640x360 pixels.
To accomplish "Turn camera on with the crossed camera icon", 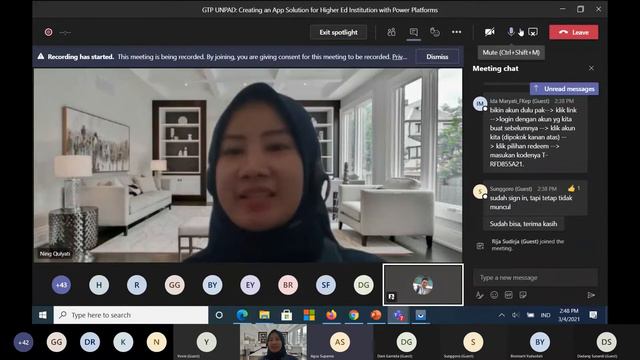I will click(490, 32).
